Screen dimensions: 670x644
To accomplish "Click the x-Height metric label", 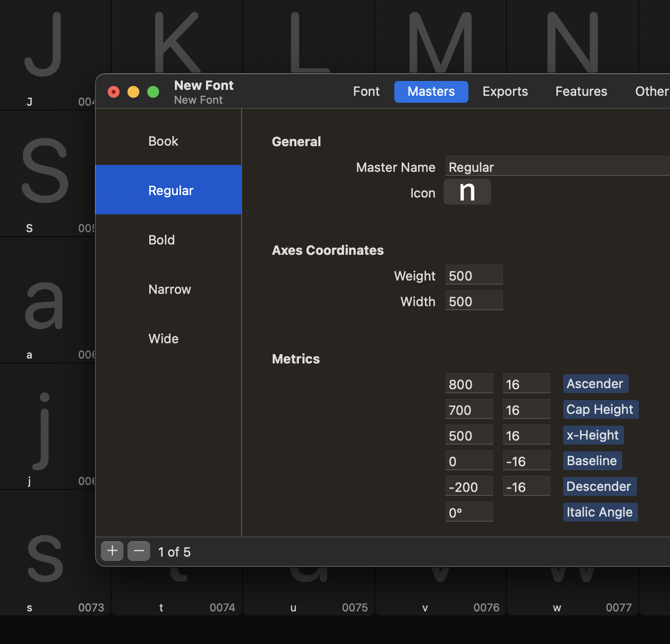I will click(593, 435).
